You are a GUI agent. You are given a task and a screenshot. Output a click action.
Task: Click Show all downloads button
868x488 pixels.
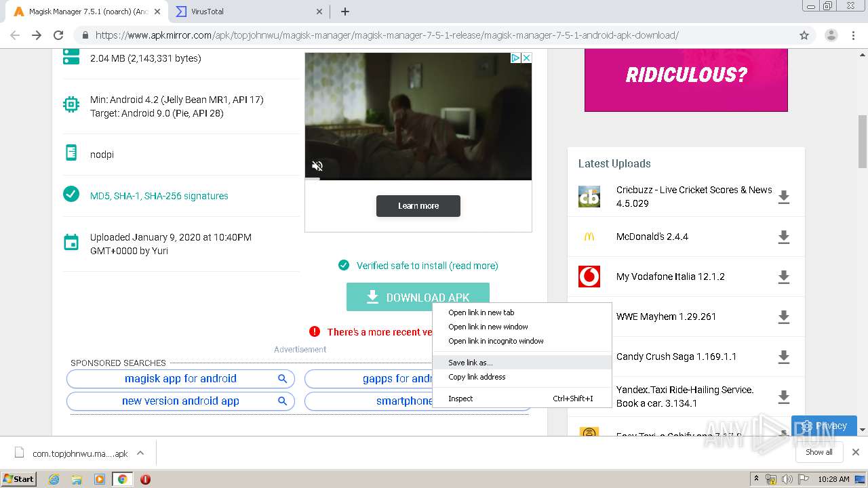(x=818, y=452)
